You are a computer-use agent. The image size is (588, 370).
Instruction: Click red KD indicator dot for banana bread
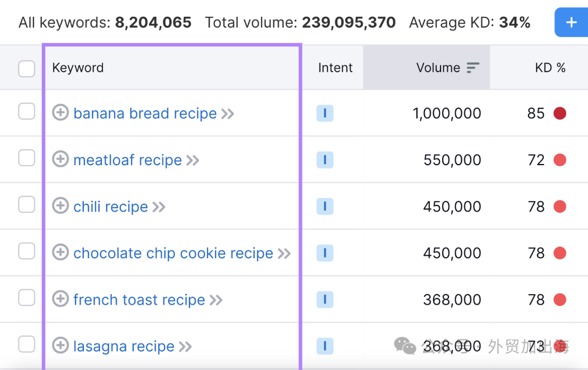click(560, 113)
